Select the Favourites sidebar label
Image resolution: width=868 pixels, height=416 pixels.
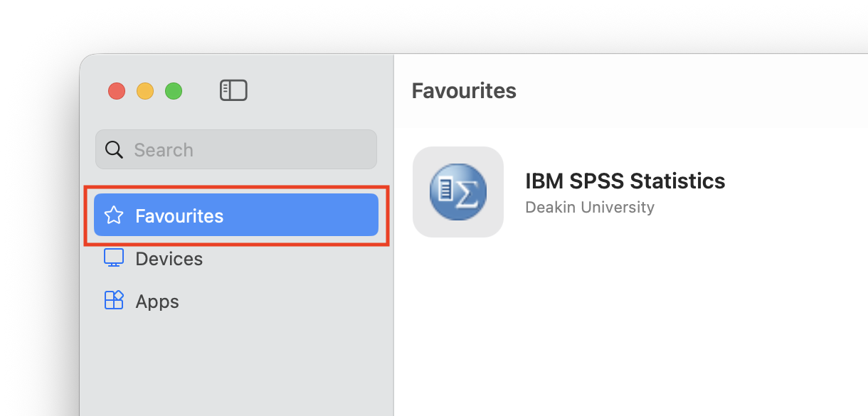[179, 215]
